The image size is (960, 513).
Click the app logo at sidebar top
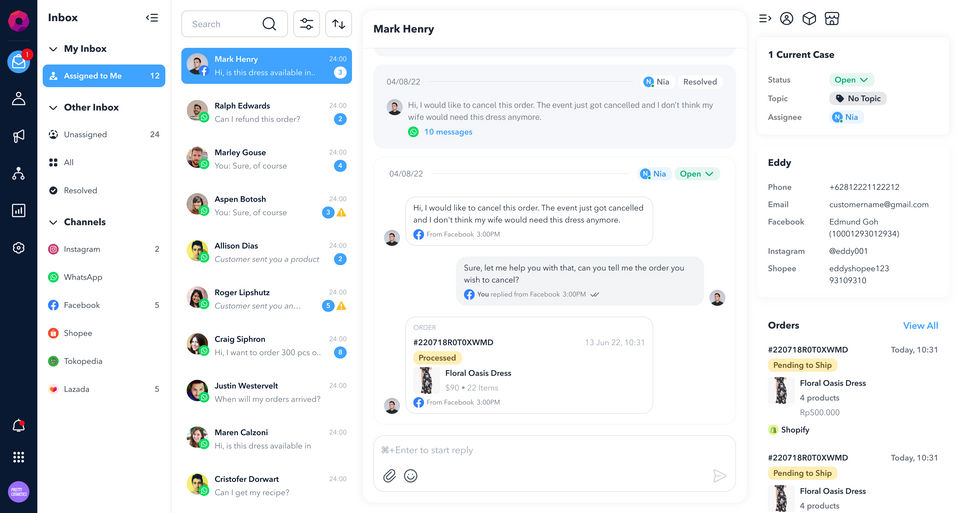18,20
